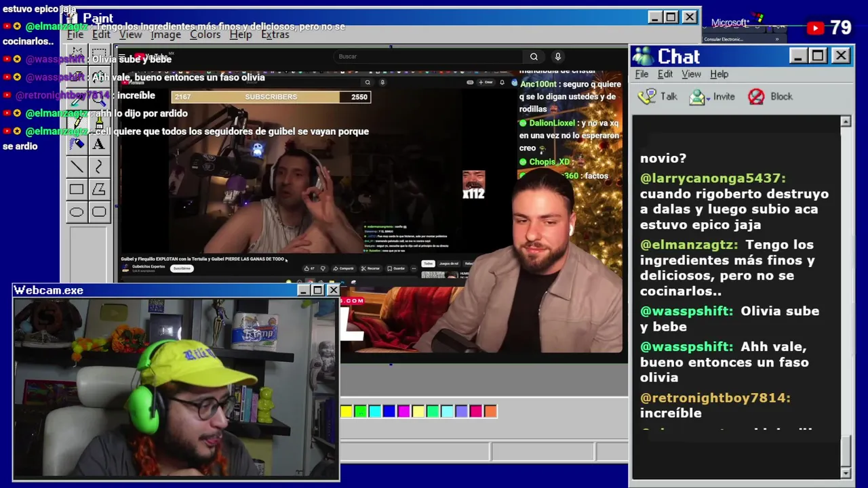Click the YouTube search magnifier icon
The image size is (868, 488).
534,57
